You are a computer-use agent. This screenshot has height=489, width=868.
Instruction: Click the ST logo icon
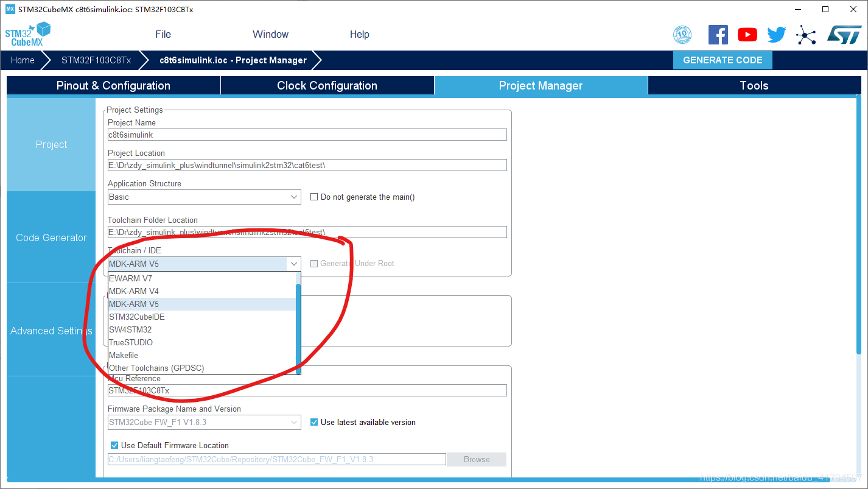click(844, 35)
